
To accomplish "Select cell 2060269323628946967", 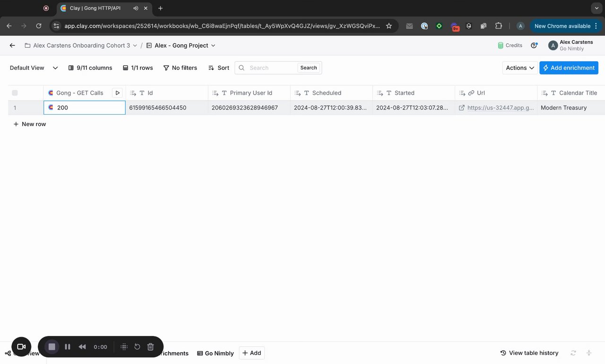I will (x=249, y=108).
